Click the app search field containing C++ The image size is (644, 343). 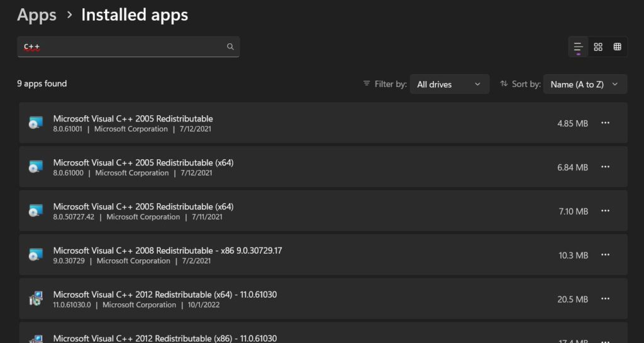[x=128, y=47]
